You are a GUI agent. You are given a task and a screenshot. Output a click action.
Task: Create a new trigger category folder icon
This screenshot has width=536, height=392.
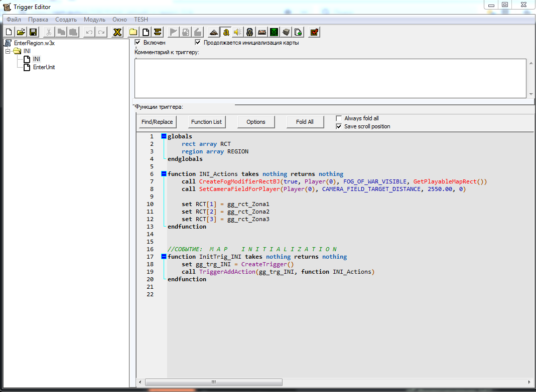point(133,32)
